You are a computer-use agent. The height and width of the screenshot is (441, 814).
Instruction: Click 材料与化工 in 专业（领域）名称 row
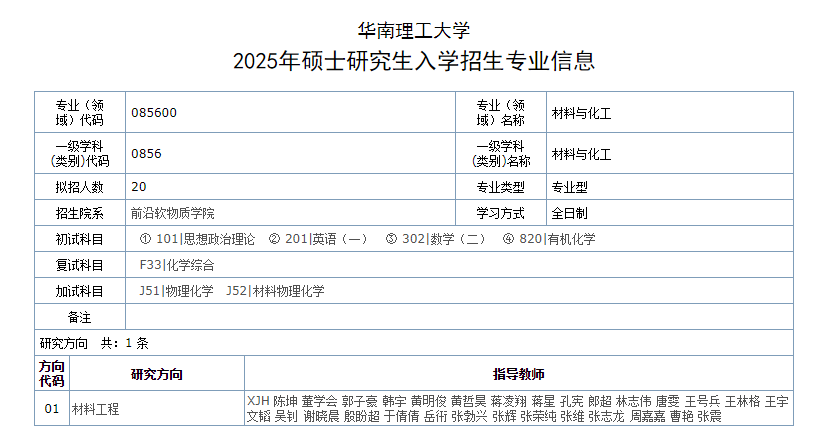[581, 113]
